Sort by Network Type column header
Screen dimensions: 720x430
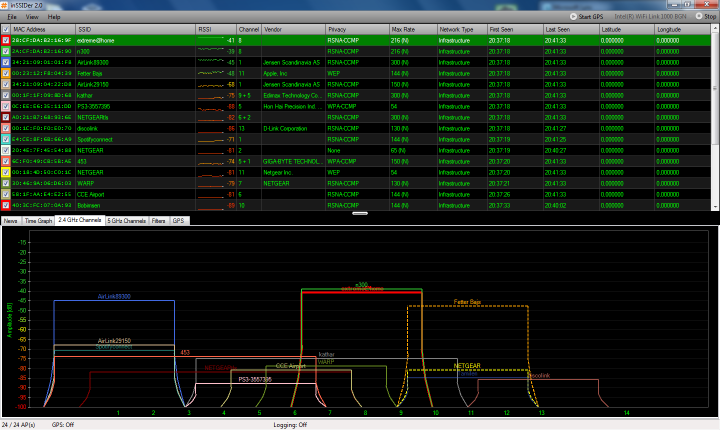tap(462, 29)
